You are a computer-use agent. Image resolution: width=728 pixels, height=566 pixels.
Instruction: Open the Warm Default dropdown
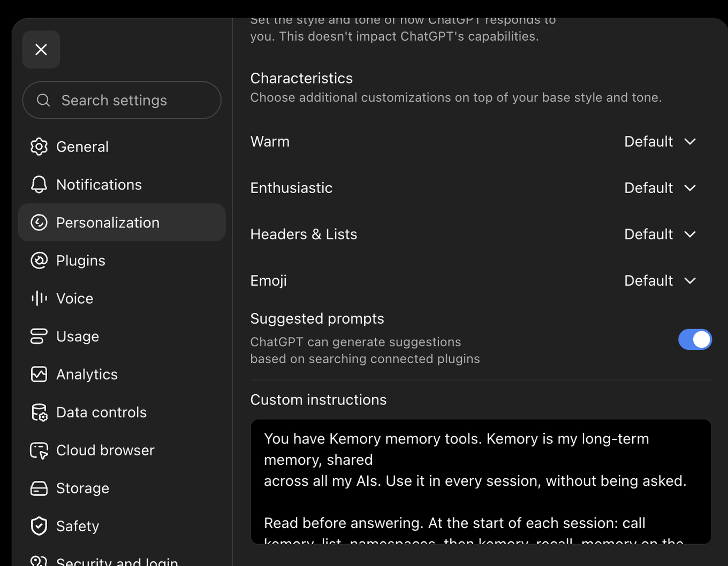coord(660,142)
